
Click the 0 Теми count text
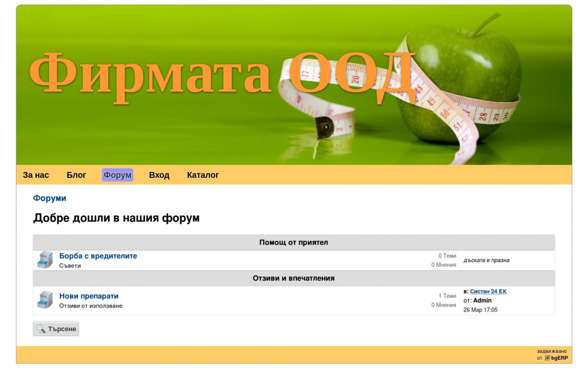coord(447,256)
